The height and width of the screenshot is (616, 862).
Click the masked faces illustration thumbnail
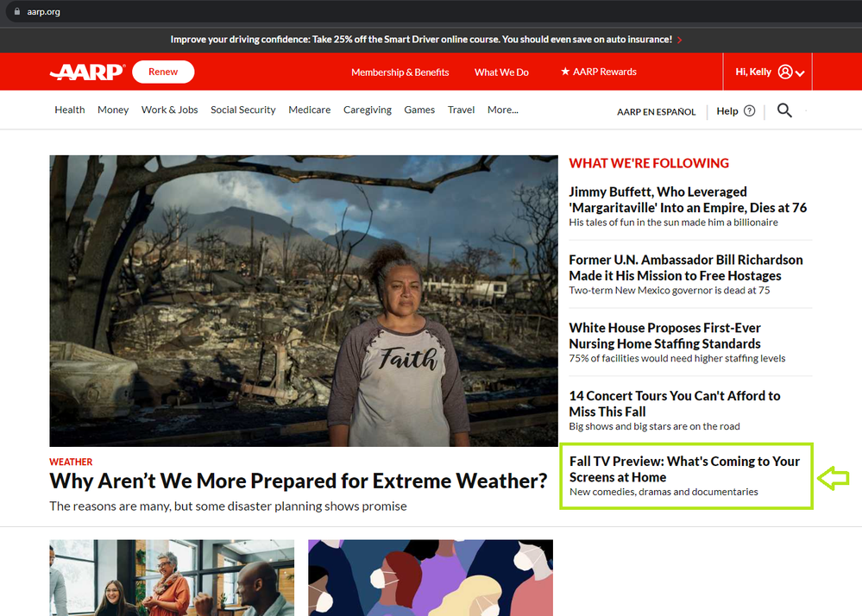click(x=431, y=577)
